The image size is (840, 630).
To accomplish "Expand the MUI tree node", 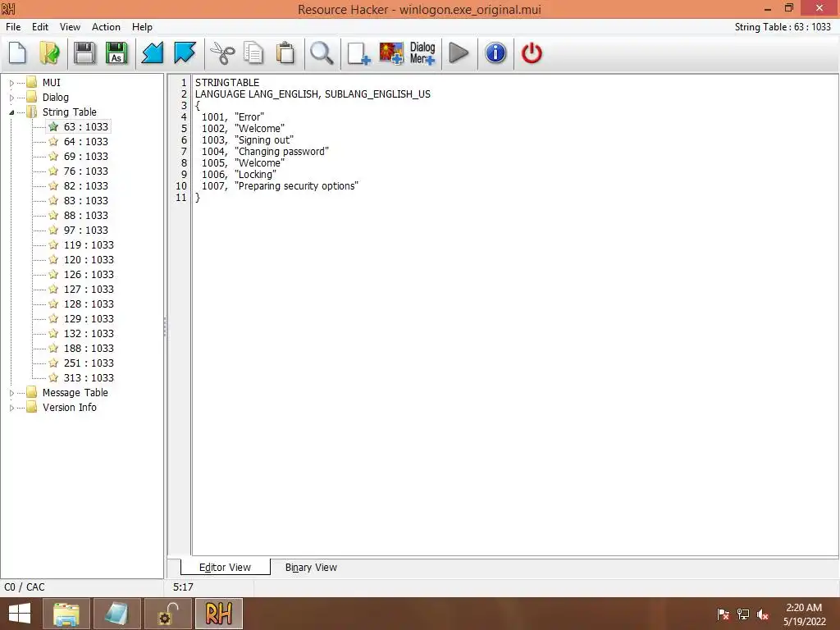I will click(x=11, y=83).
